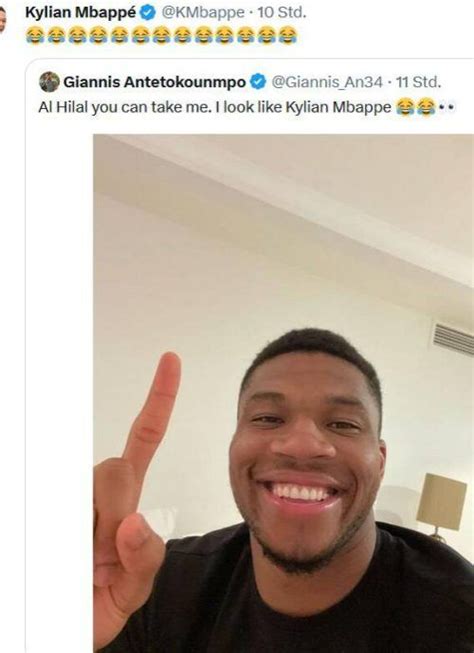
Task: Click the verified badge beside Kylian Mbappé
Action: coord(147,12)
